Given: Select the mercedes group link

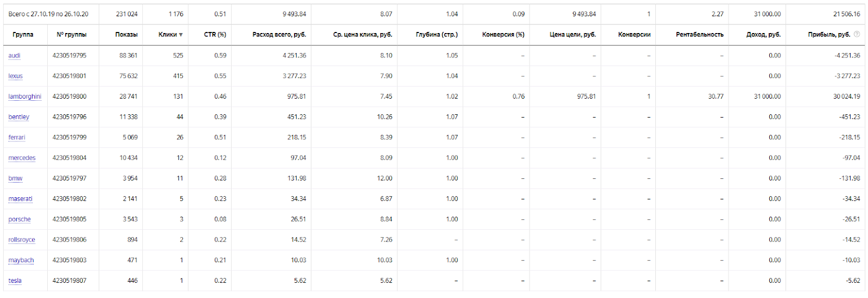Looking at the screenshot, I should [22, 158].
